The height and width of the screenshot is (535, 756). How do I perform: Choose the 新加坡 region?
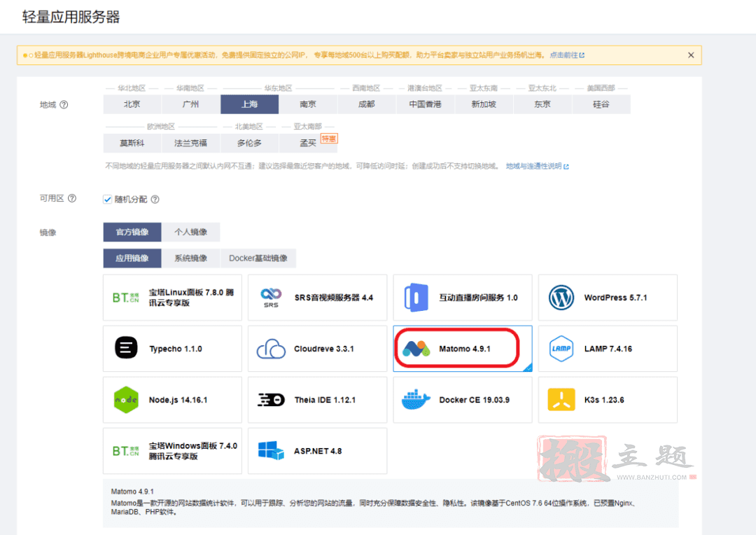pyautogui.click(x=484, y=104)
